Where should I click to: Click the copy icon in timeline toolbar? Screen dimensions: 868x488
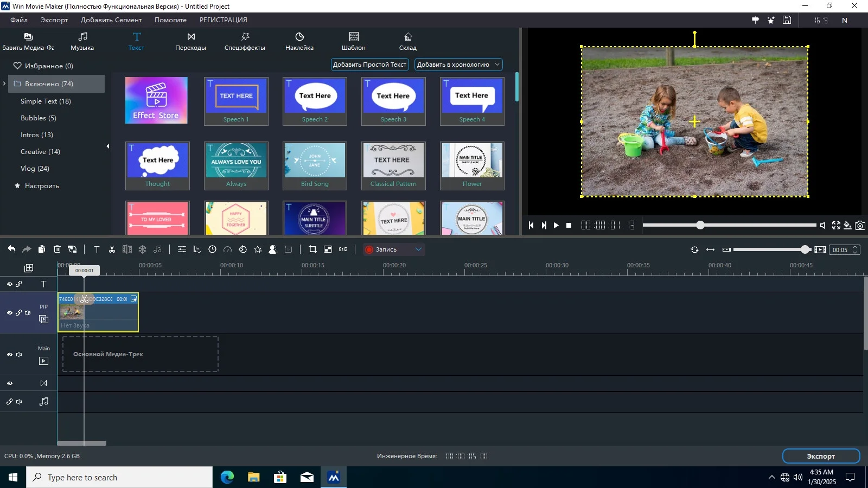[x=42, y=249]
